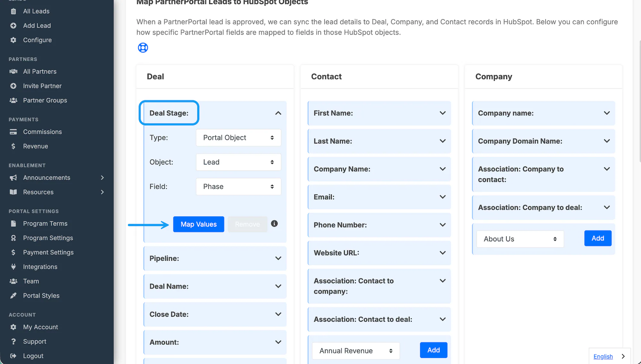Click the My Account gear icon

13,327
